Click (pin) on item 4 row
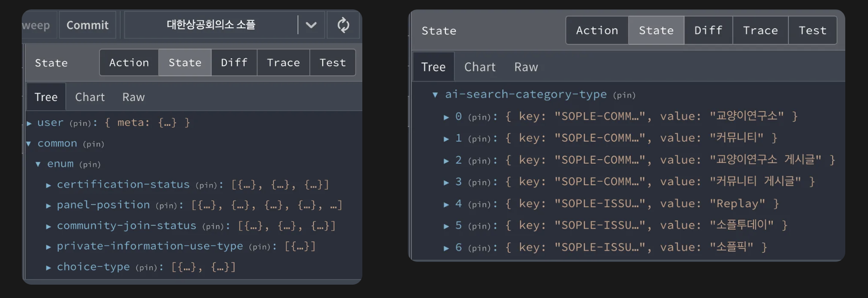 479,204
